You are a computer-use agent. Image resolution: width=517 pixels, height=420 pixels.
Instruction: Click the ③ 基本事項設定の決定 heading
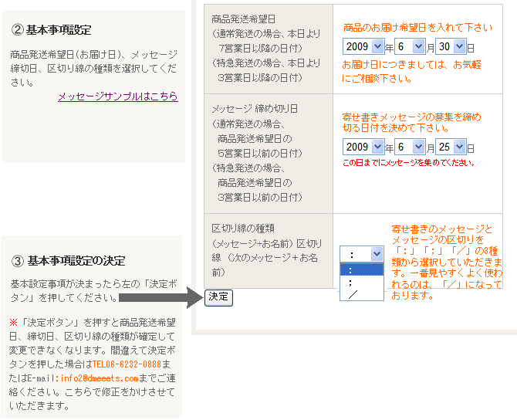(x=68, y=260)
